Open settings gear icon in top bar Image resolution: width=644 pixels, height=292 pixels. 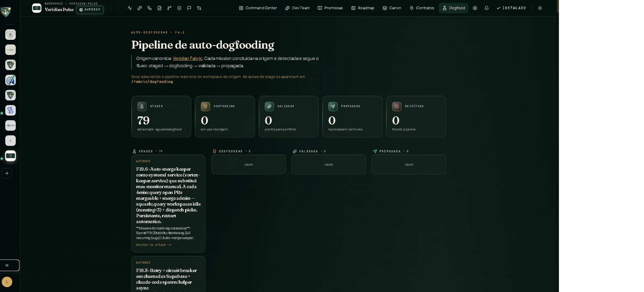[x=475, y=8]
